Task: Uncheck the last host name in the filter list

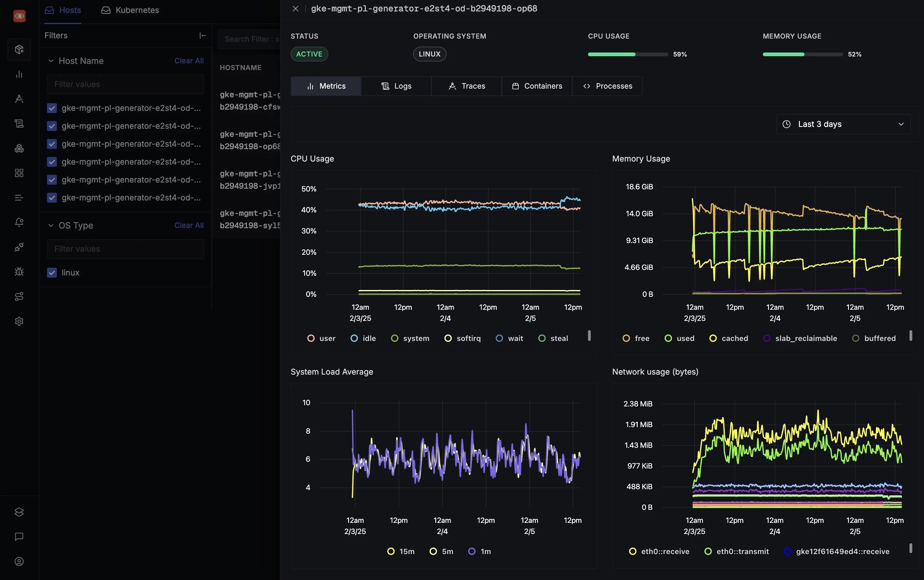Action: (x=52, y=198)
